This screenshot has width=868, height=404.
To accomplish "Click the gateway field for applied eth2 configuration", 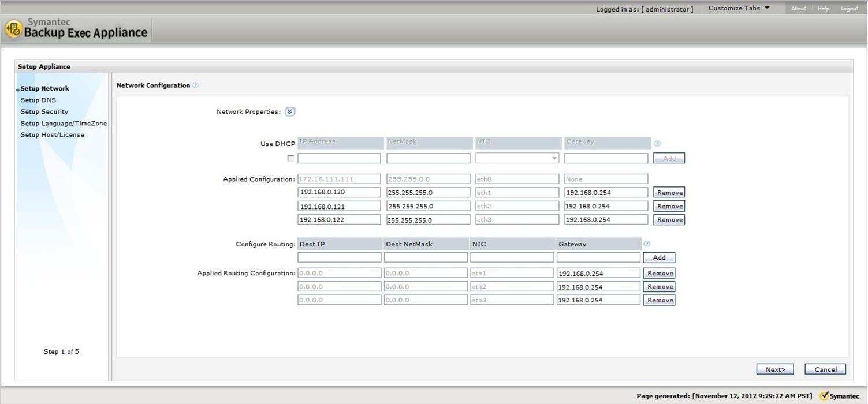I will coord(606,206).
